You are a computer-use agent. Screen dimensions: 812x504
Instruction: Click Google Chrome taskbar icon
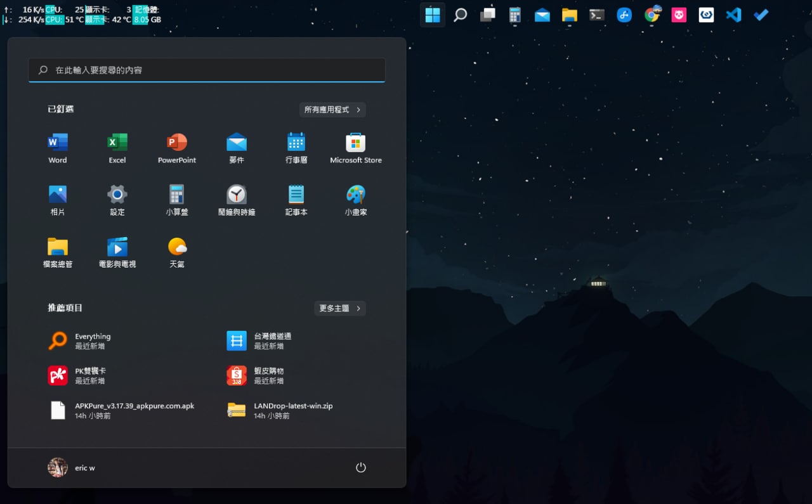tap(652, 15)
